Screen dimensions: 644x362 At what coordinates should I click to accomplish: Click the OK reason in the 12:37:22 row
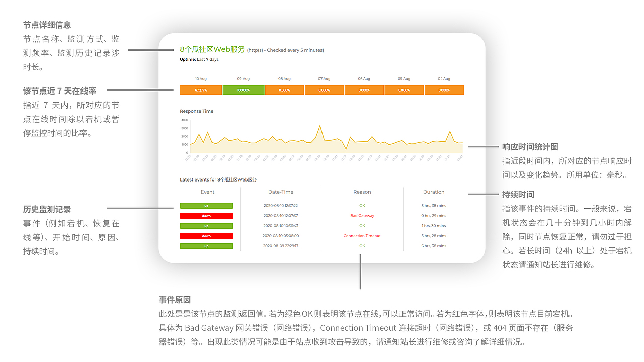362,206
